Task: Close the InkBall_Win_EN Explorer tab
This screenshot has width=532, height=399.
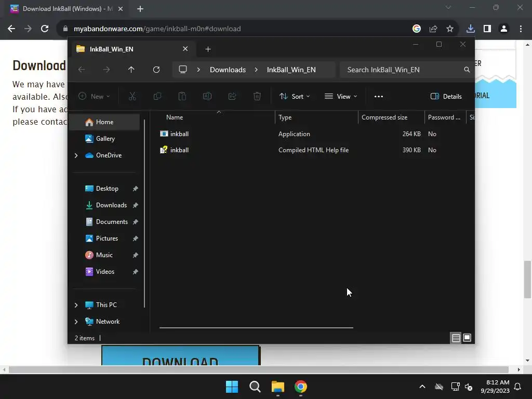Action: [x=185, y=49]
